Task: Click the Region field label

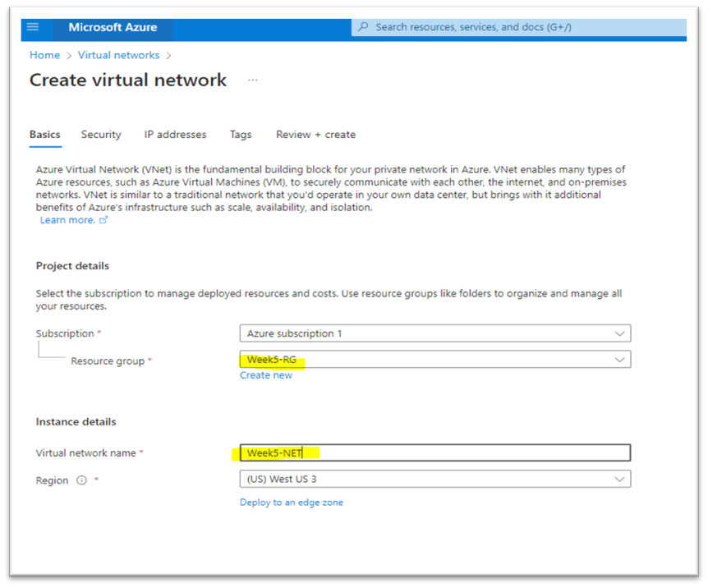Action: click(x=52, y=480)
